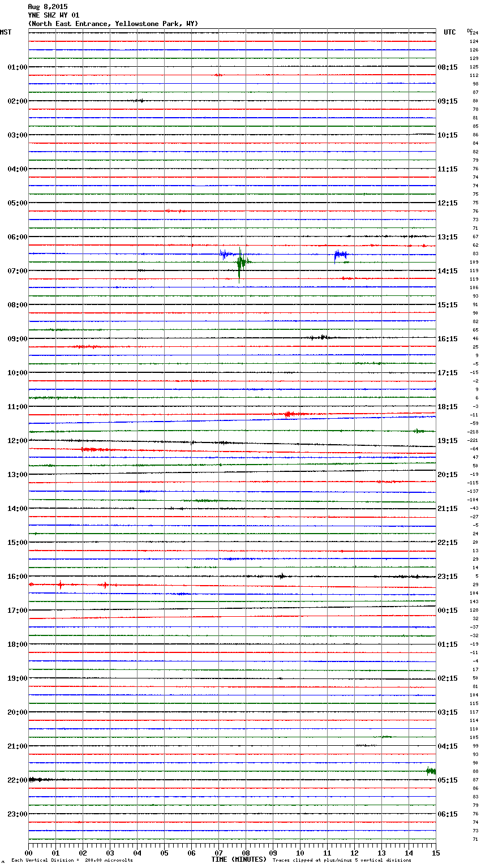Viewport: 481px width, 868px height.
Task: Click the 'UTC' column header
Action: point(450,32)
